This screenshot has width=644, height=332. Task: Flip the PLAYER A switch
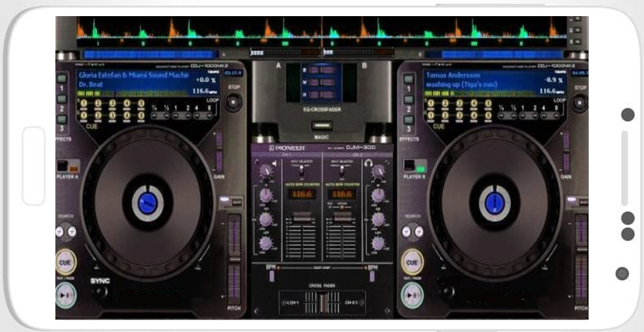tap(68, 166)
